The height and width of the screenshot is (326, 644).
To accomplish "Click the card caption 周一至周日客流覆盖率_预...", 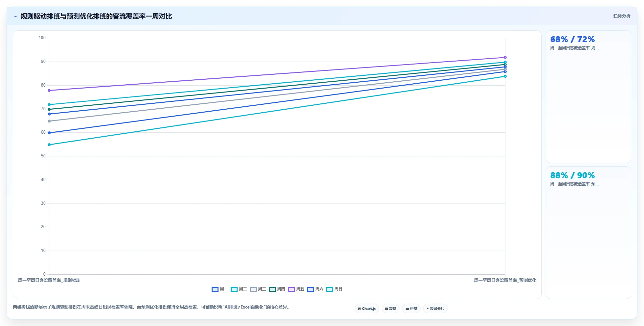I will click(x=575, y=184).
